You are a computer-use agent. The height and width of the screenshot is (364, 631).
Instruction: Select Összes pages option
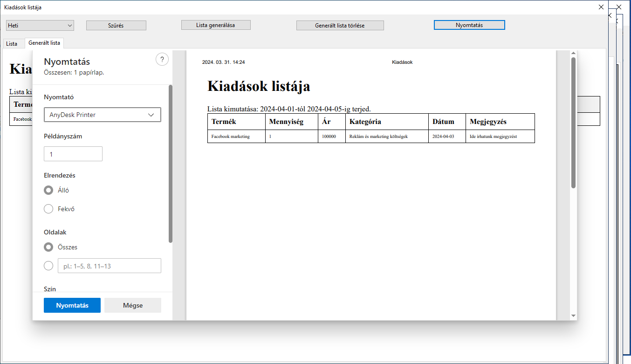tap(48, 247)
